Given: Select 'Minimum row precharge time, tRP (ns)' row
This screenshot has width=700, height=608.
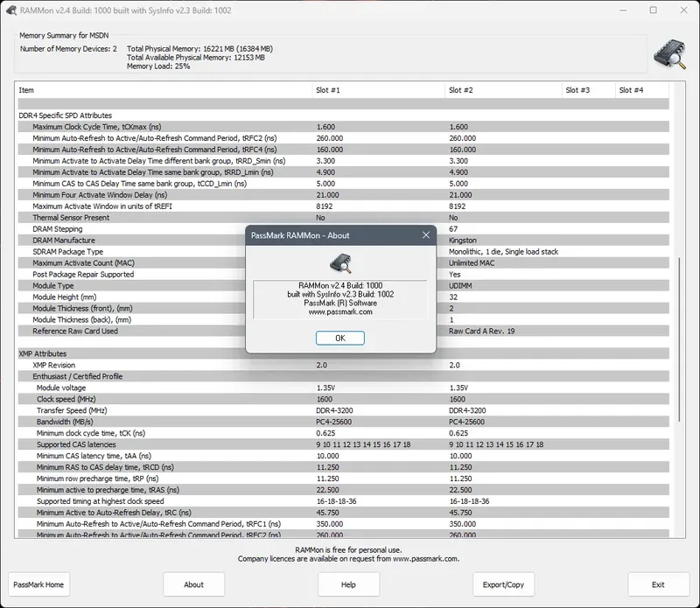Looking at the screenshot, I should pos(343,479).
